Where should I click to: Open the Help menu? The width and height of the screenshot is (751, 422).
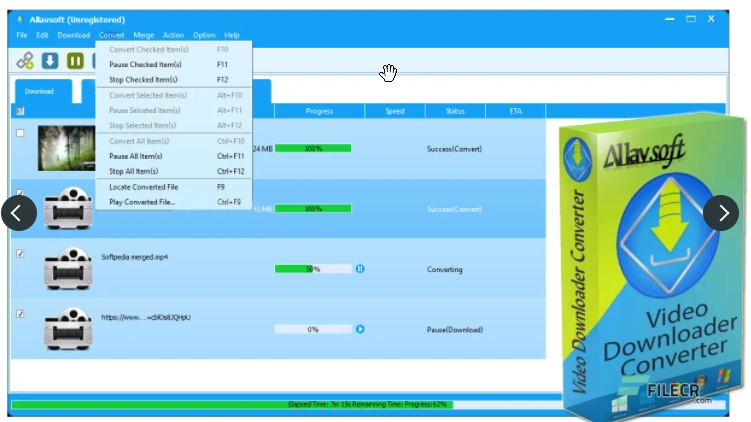232,35
